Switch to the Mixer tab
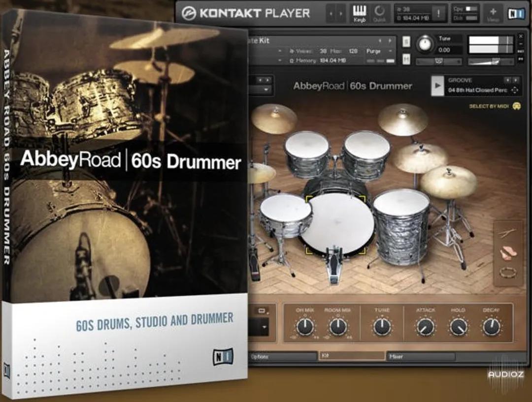Image resolution: width=532 pixels, height=402 pixels. [421, 357]
